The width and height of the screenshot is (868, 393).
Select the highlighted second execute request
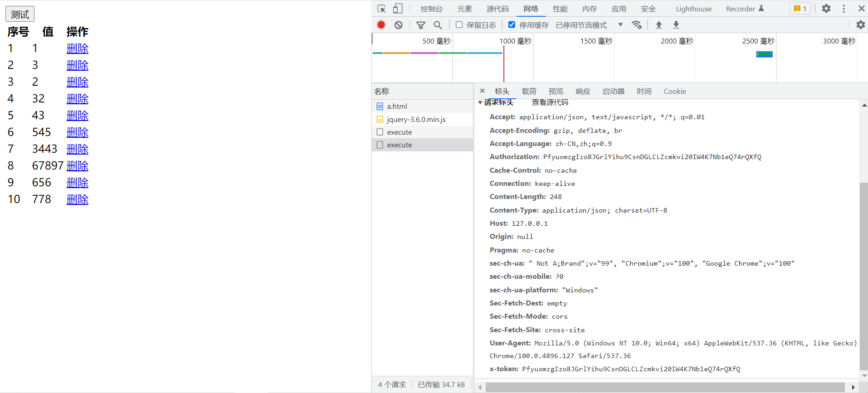point(423,145)
